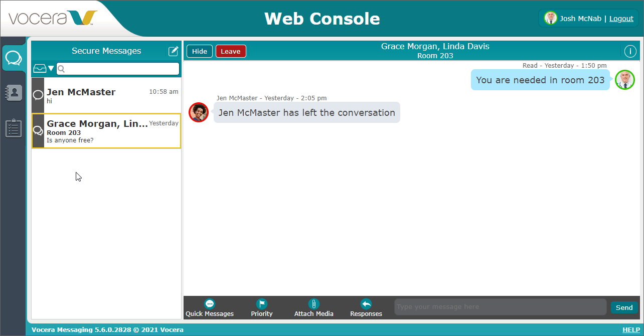Screen dimensions: 644x336
Task: Open the Secure Messages chat sidebar icon
Action: pyautogui.click(x=14, y=58)
